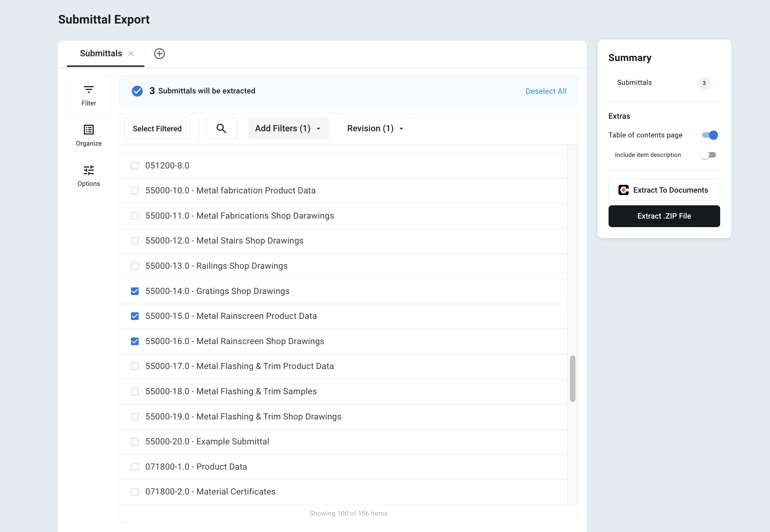Open the Revision (1) dropdown

[376, 129]
